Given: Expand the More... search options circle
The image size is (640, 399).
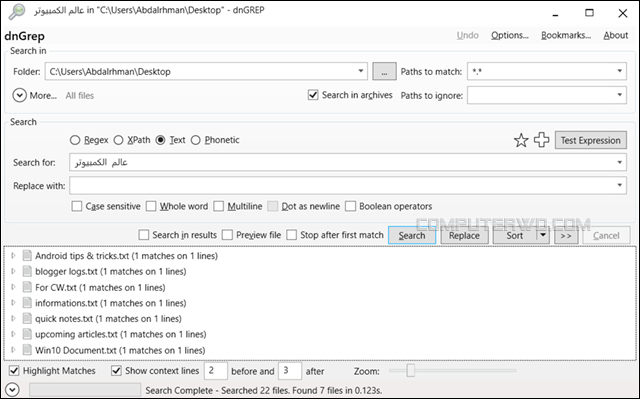Looking at the screenshot, I should pos(19,95).
